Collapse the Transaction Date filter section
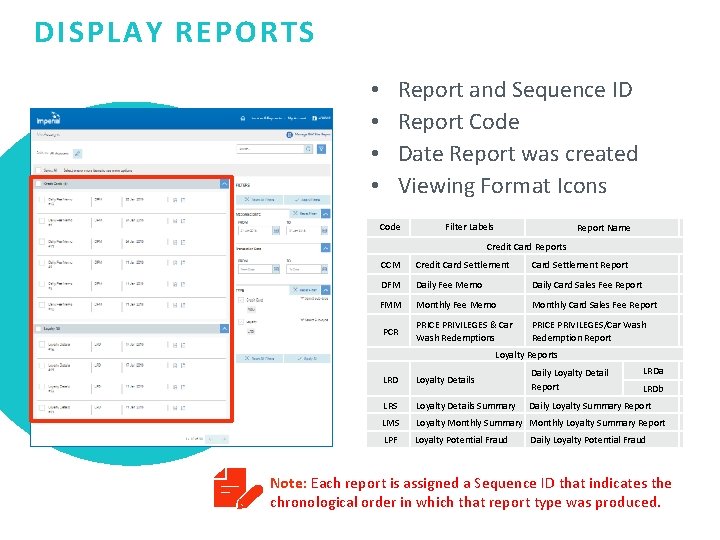Screen dimensions: 720x540 pyautogui.click(x=326, y=248)
